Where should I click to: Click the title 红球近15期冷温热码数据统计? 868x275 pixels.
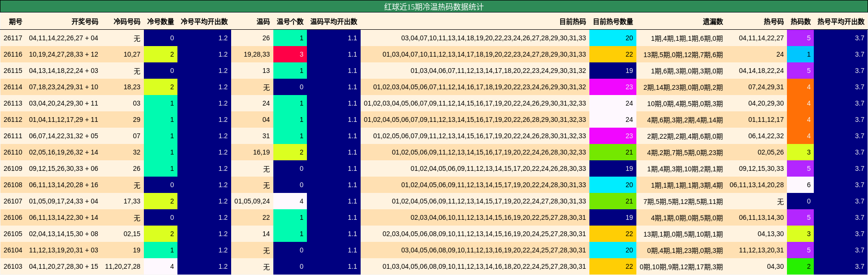[434, 7]
